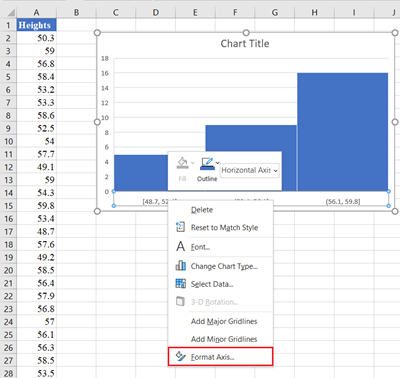Image resolution: width=400 pixels, height=378 pixels.
Task: Open Format Axis... from context menu
Action: [x=220, y=357]
